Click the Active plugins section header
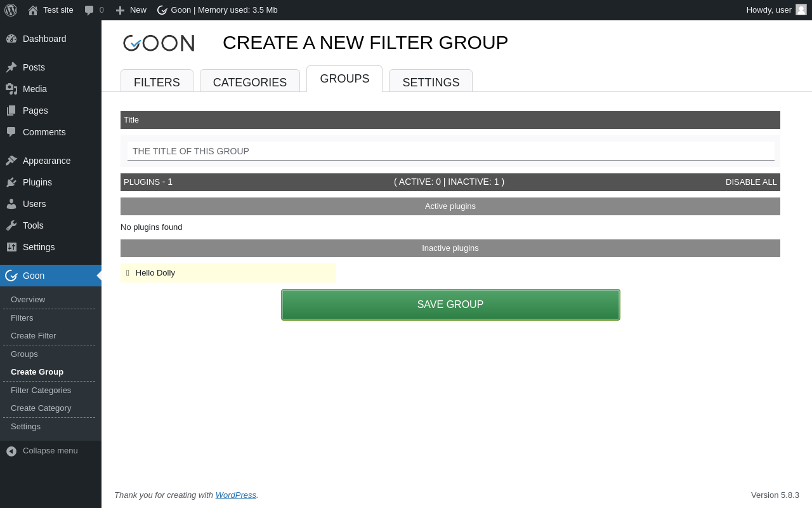This screenshot has height=508, width=812. click(450, 206)
